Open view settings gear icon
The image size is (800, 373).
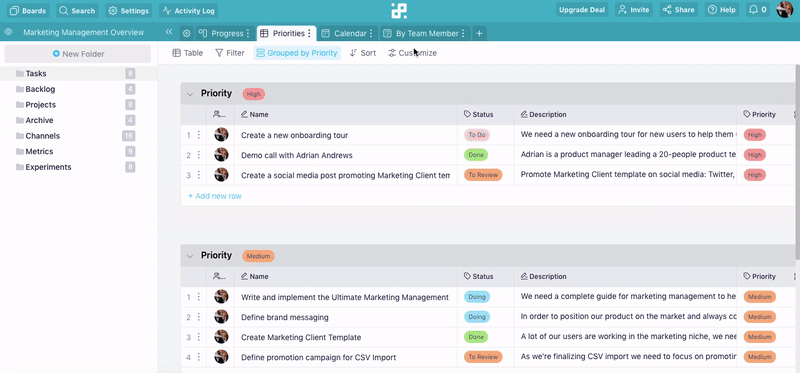(187, 34)
